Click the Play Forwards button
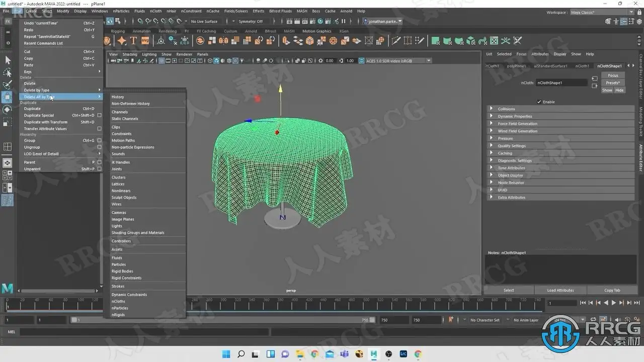 [613, 303]
